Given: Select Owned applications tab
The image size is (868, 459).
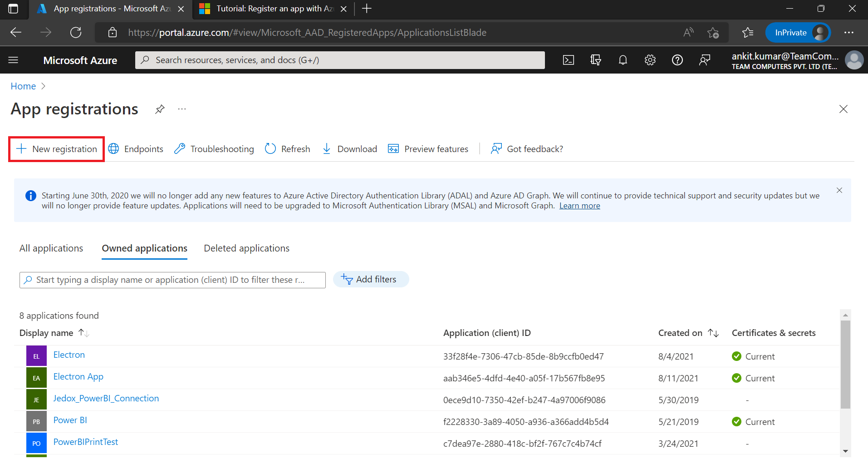Looking at the screenshot, I should [x=144, y=248].
